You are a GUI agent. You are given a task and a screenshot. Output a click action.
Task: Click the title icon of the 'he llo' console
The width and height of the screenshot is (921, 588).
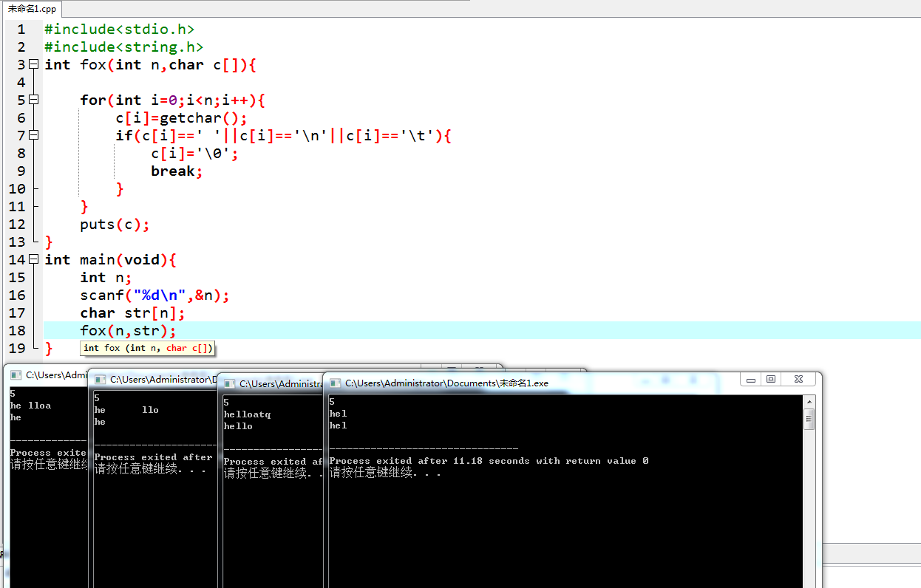[x=101, y=380]
